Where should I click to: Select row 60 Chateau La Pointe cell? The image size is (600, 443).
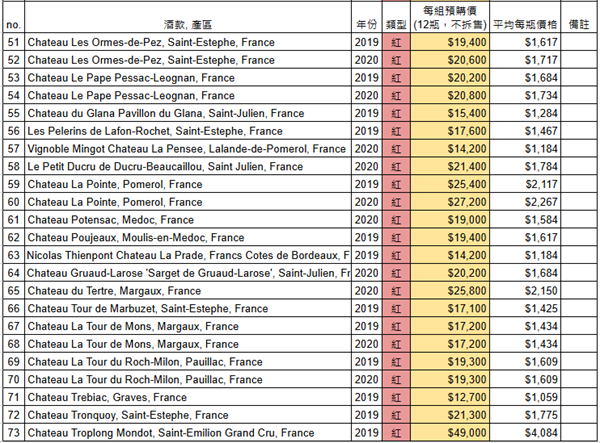[188, 202]
